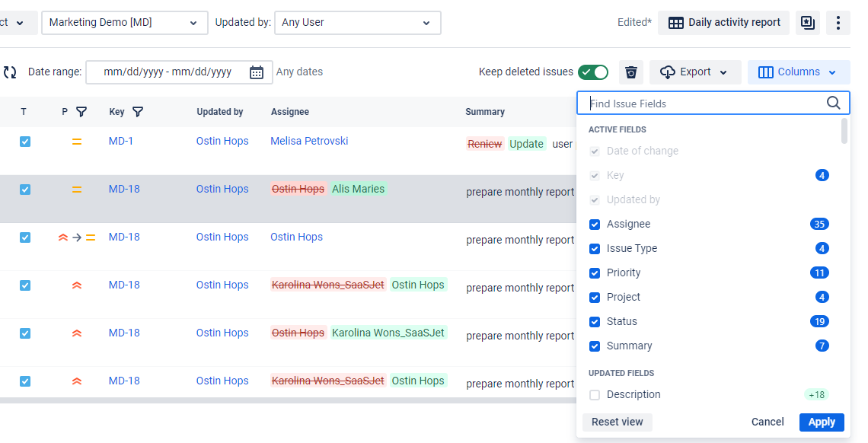Open the MD-1 issue link
Image resolution: width=868 pixels, height=443 pixels.
coord(120,141)
